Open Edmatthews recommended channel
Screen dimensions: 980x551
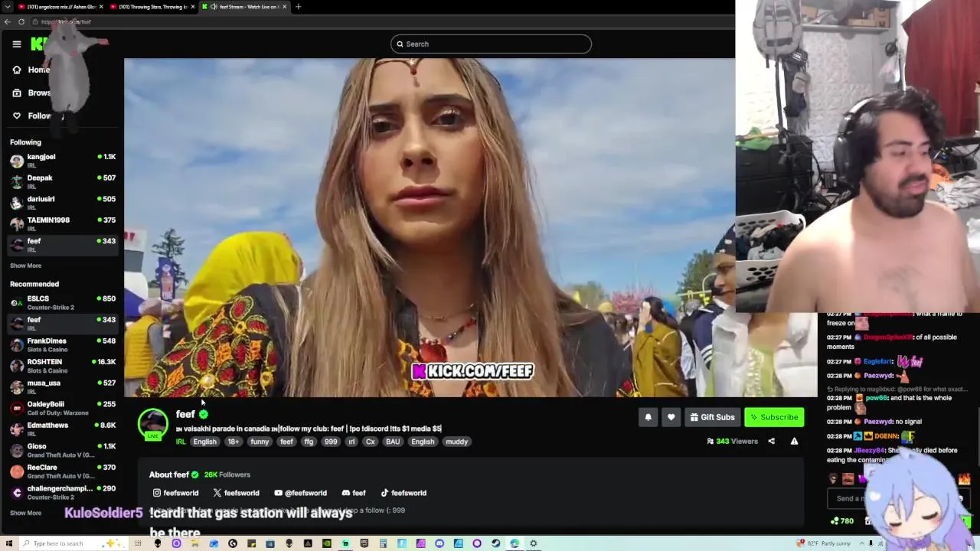coord(63,429)
